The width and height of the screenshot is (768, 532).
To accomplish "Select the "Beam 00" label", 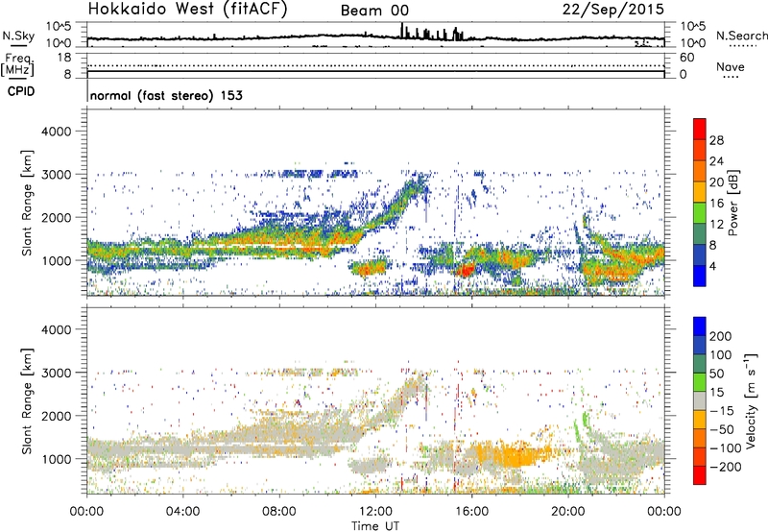I will [374, 11].
